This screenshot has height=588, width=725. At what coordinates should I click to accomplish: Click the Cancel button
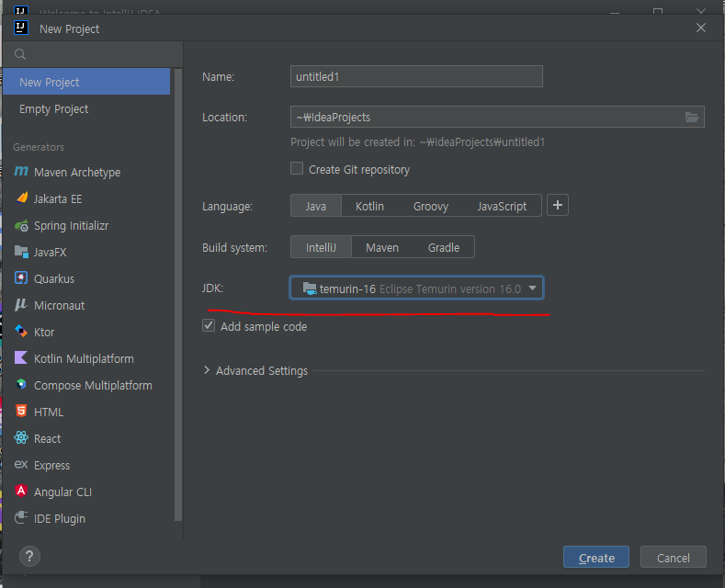(674, 557)
